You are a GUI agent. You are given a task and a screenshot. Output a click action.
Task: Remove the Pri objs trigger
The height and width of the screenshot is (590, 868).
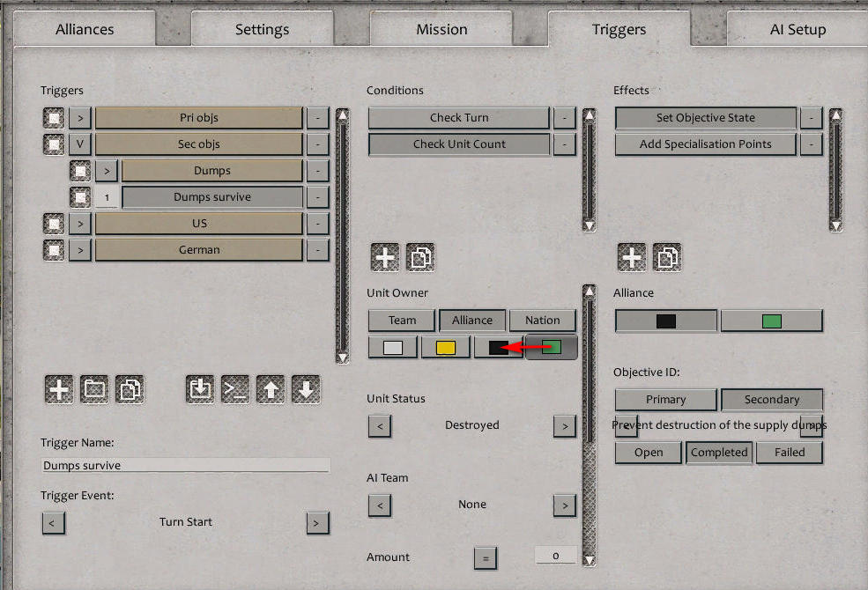click(318, 118)
